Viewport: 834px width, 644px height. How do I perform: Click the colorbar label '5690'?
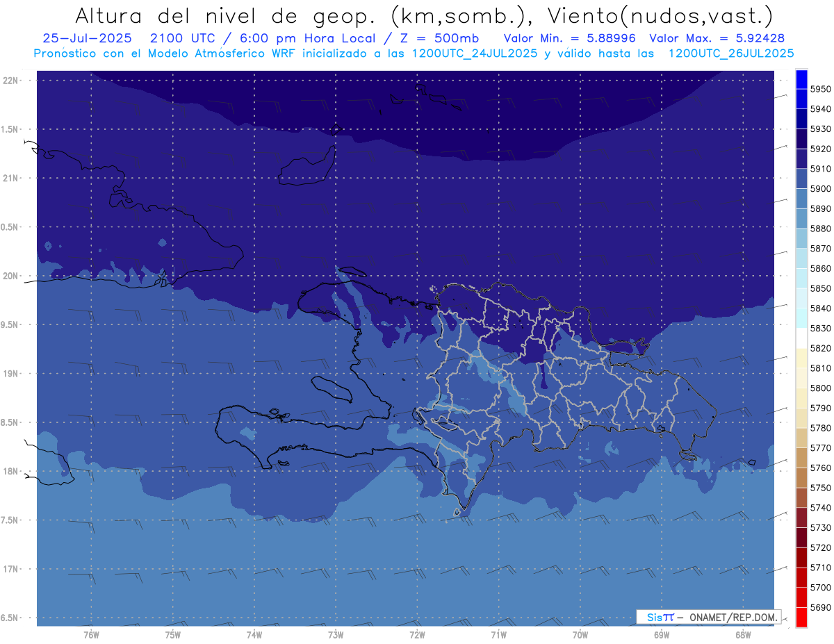pos(820,607)
